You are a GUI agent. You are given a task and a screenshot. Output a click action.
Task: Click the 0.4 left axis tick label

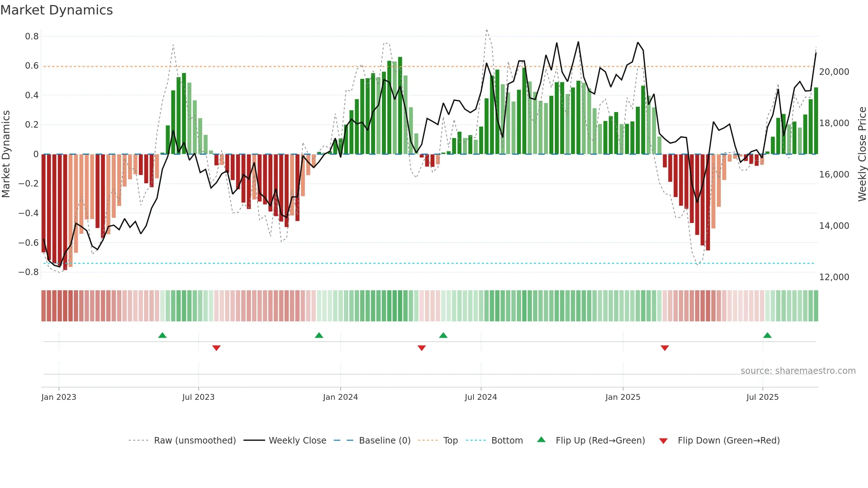click(x=32, y=95)
